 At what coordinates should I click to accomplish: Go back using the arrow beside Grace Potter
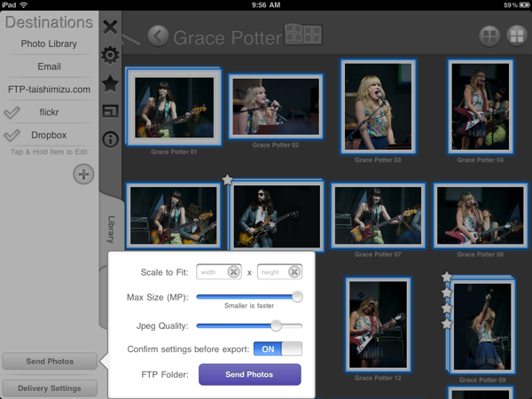click(x=158, y=36)
